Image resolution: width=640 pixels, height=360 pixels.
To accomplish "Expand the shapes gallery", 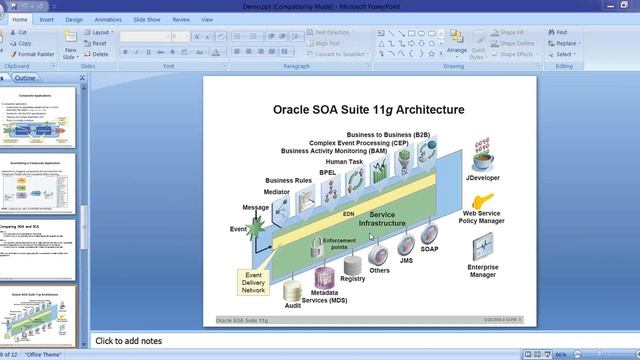I will [x=441, y=53].
